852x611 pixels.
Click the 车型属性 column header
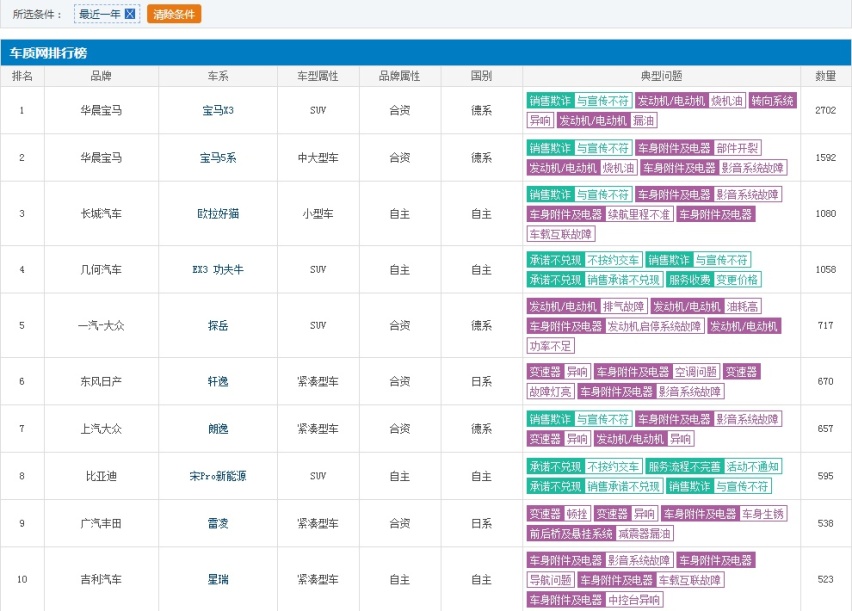click(318, 76)
